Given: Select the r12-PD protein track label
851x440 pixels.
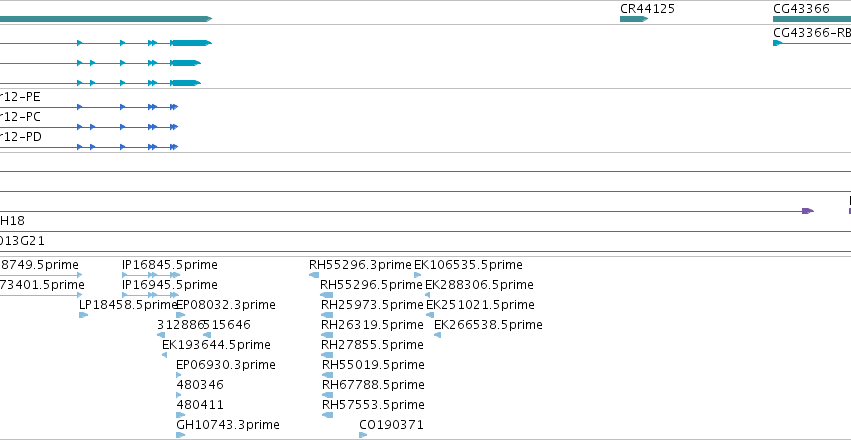Looking at the screenshot, I should tap(21, 137).
